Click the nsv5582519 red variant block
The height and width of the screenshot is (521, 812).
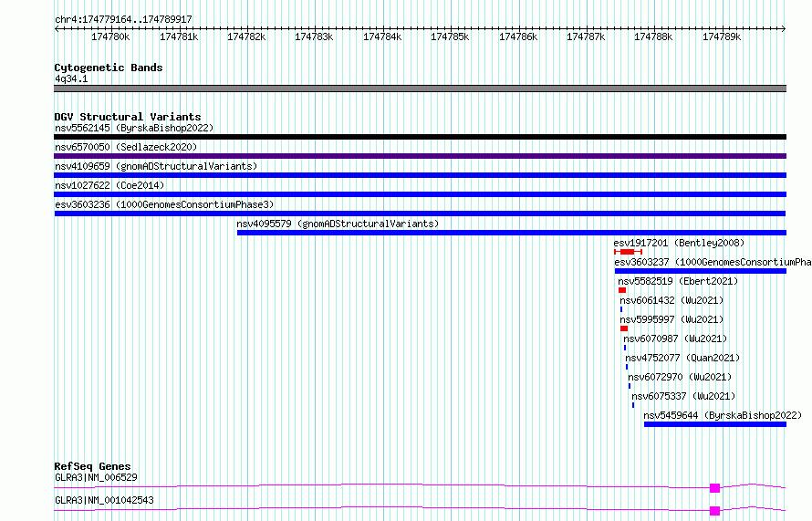pyautogui.click(x=622, y=290)
